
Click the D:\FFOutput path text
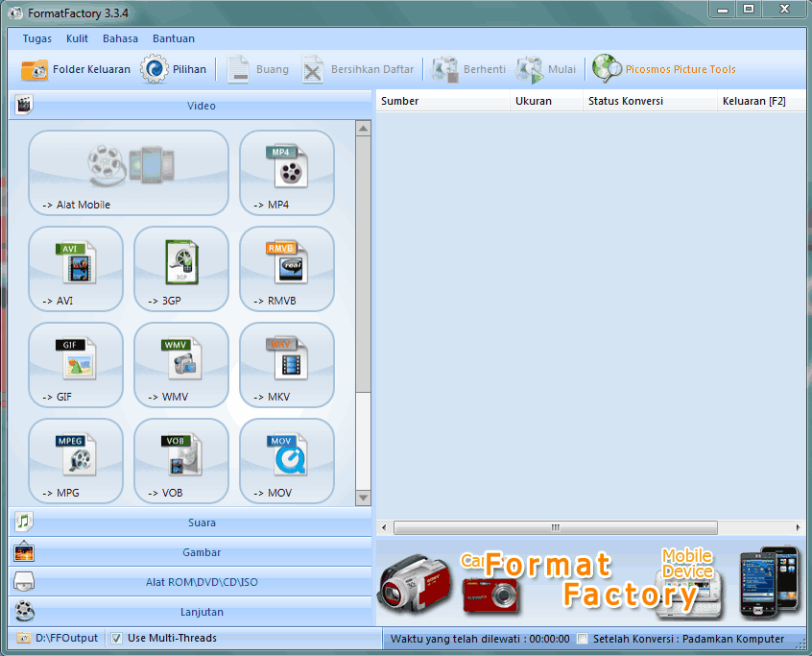click(x=66, y=638)
